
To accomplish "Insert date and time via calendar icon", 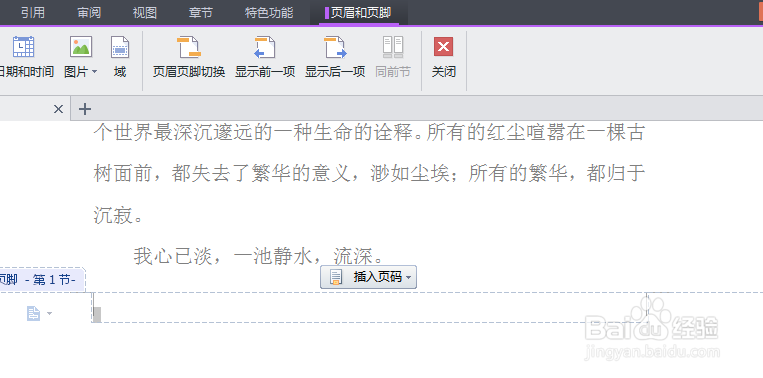I will point(23,47).
